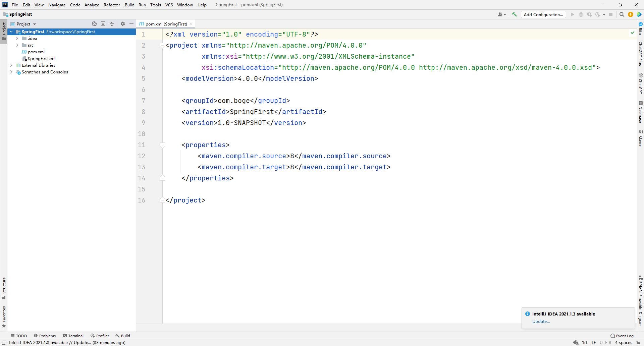Open the ChatGPT side panel
The image size is (644, 346).
tap(640, 83)
